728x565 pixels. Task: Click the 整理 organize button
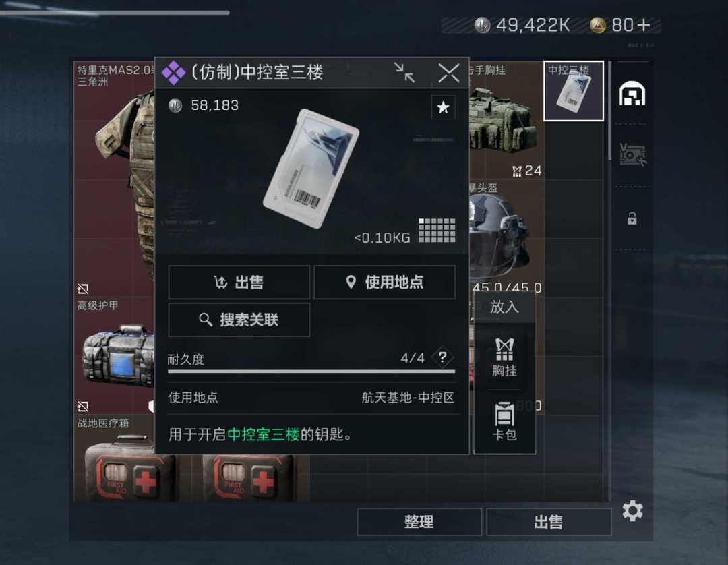click(x=419, y=521)
